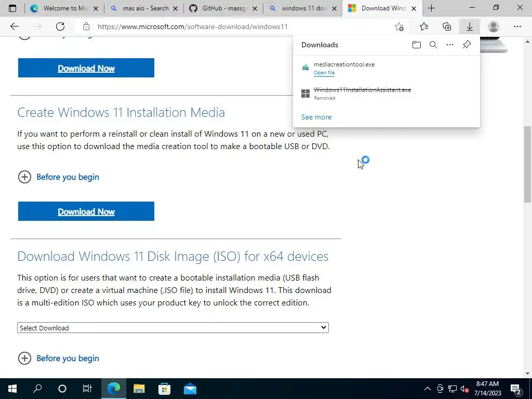The height and width of the screenshot is (399, 532).
Task: Click Download Windows 11 Disk Image heading
Action: click(172, 256)
